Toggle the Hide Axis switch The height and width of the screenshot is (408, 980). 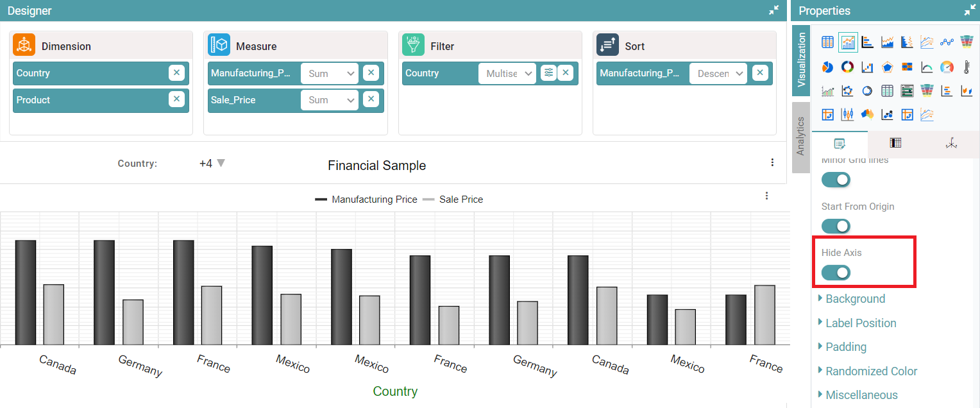[x=836, y=273]
